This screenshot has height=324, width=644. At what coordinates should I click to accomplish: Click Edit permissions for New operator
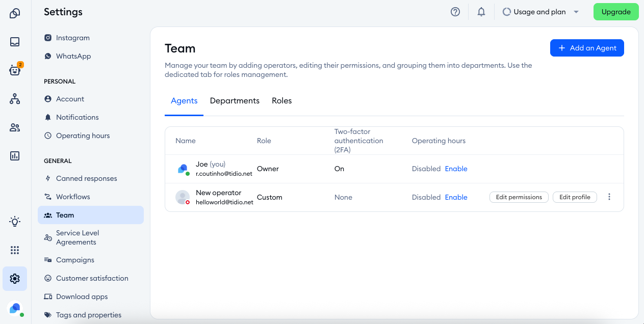coord(519,197)
